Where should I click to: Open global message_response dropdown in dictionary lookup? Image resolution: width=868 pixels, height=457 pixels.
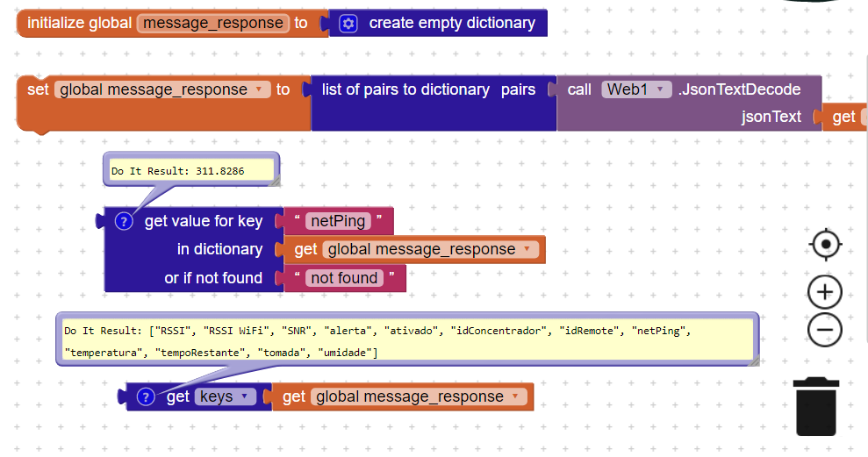527,249
